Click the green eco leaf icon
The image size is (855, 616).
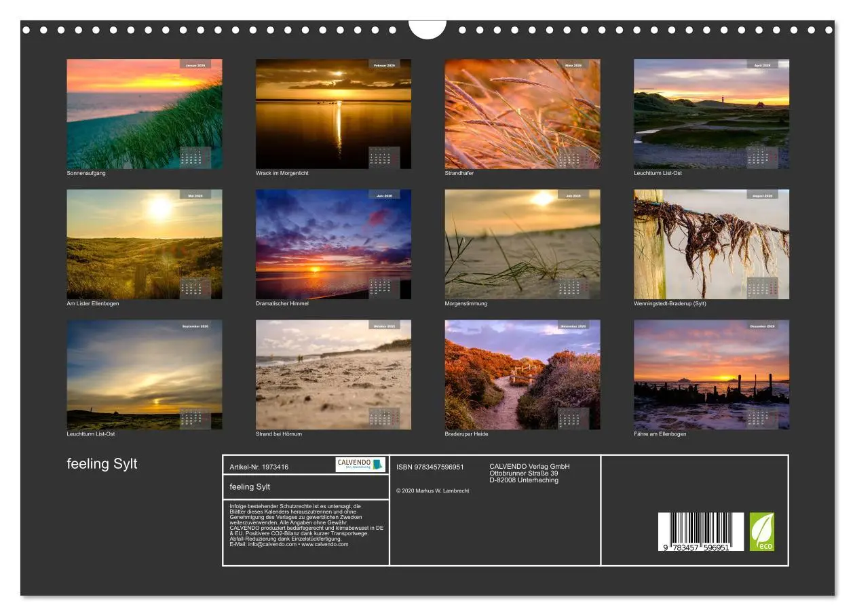(x=761, y=531)
